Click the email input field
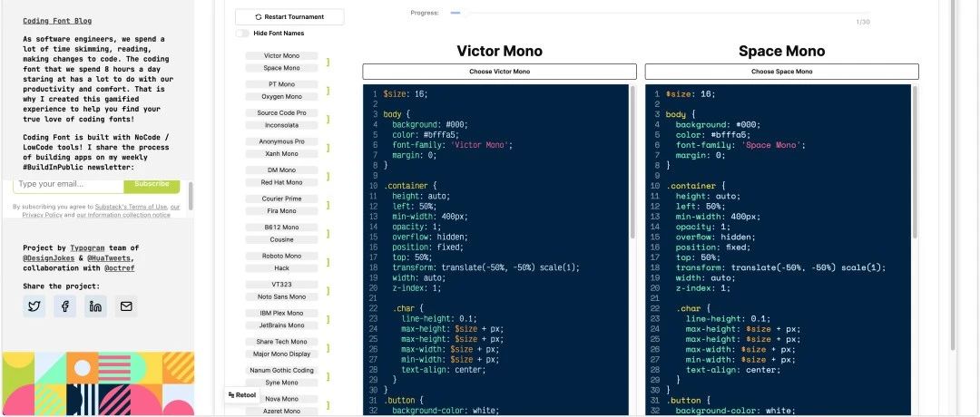Viewport: 980px width, 417px height. click(x=68, y=184)
